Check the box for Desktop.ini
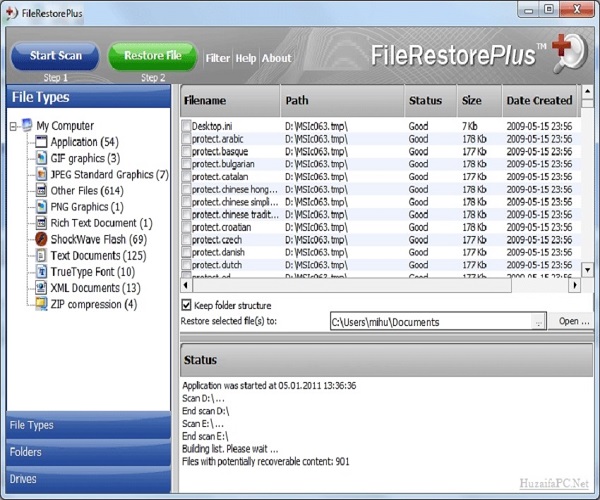The width and height of the screenshot is (600, 500). 186,126
